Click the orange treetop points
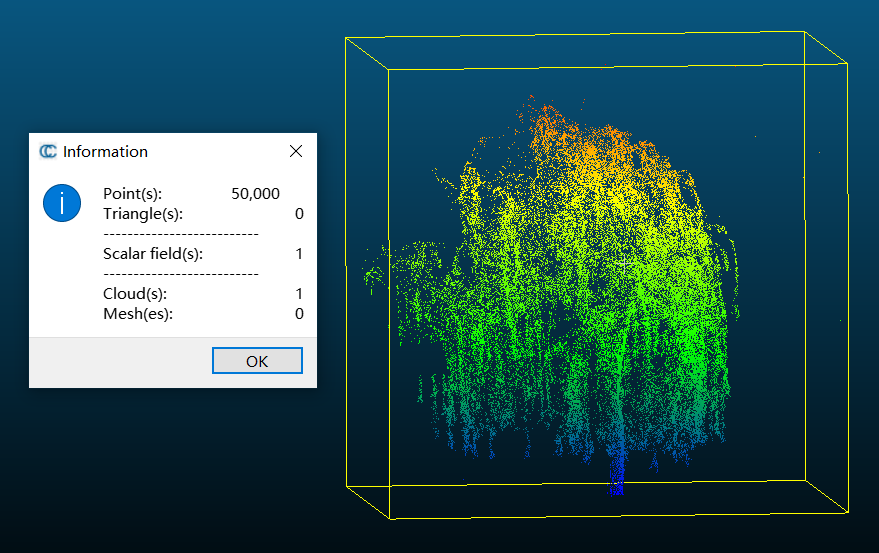This screenshot has width=879, height=553. (x=583, y=137)
